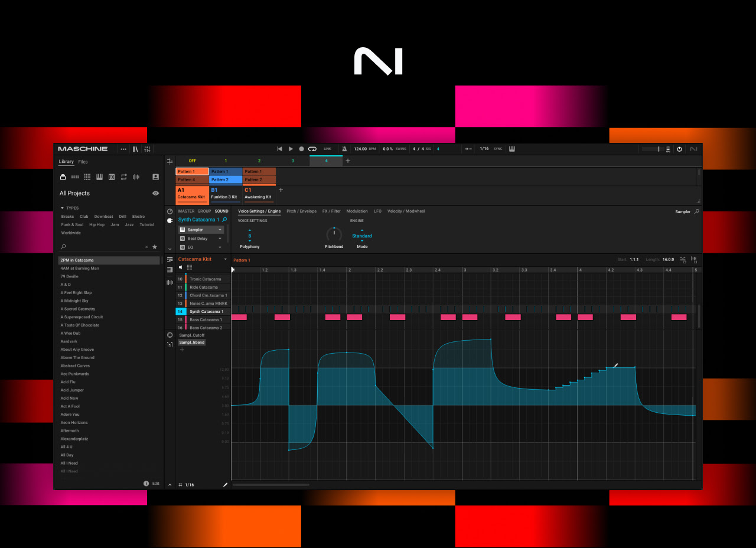
Task: Collapse the TYPES section triangle
Action: coord(62,208)
